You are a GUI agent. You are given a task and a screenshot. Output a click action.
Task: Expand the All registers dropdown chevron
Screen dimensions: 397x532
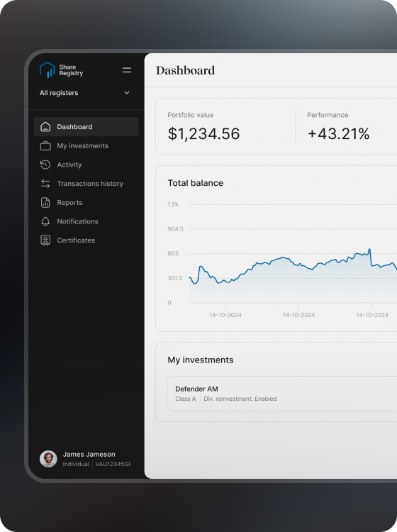pos(127,93)
